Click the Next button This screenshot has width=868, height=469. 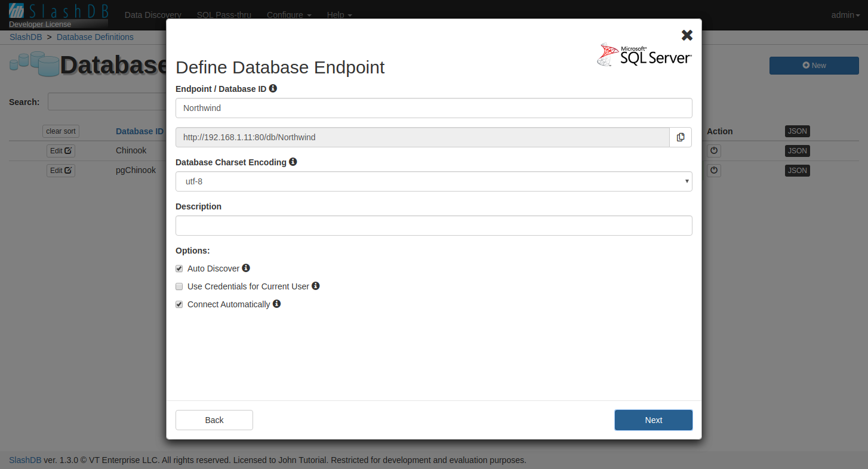click(x=654, y=420)
